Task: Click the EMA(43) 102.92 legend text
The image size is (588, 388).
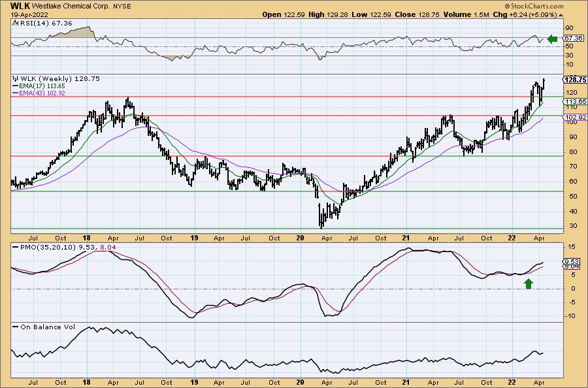Action: (x=42, y=93)
